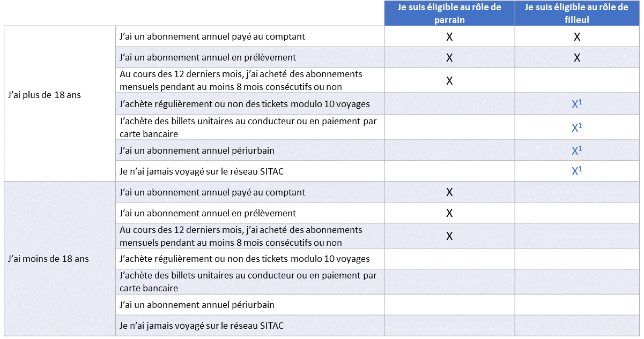This screenshot has width=644, height=339.
Task: Click the 'Je suis éligible au rôle de filleul' header
Action: click(577, 13)
